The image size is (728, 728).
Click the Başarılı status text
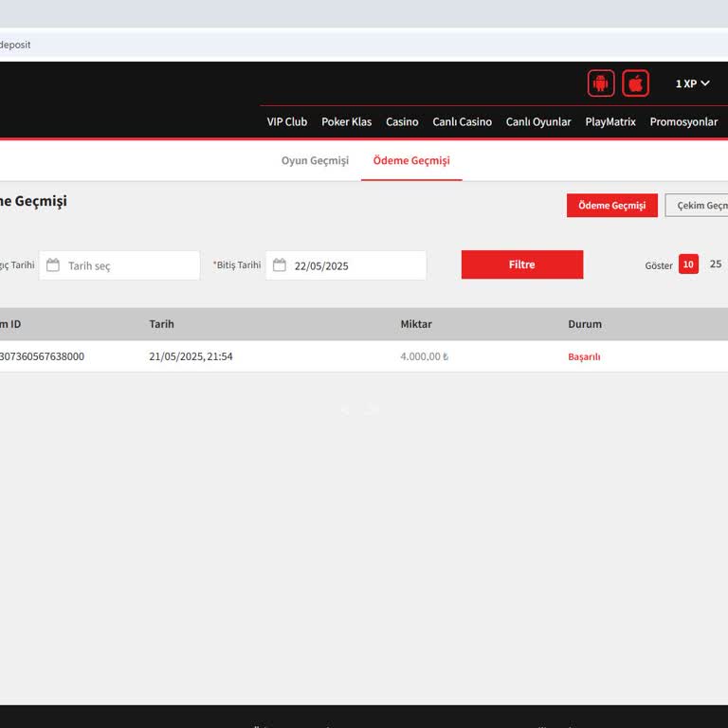(584, 356)
